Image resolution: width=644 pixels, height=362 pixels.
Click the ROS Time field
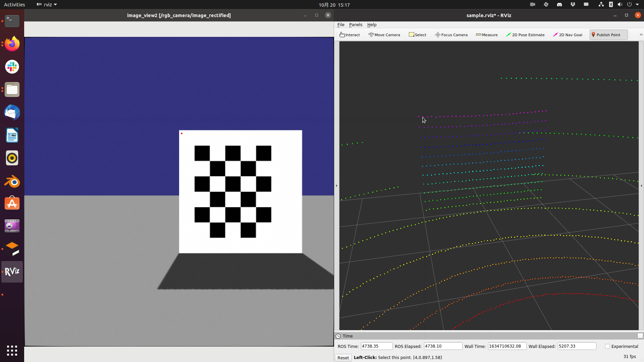click(376, 346)
